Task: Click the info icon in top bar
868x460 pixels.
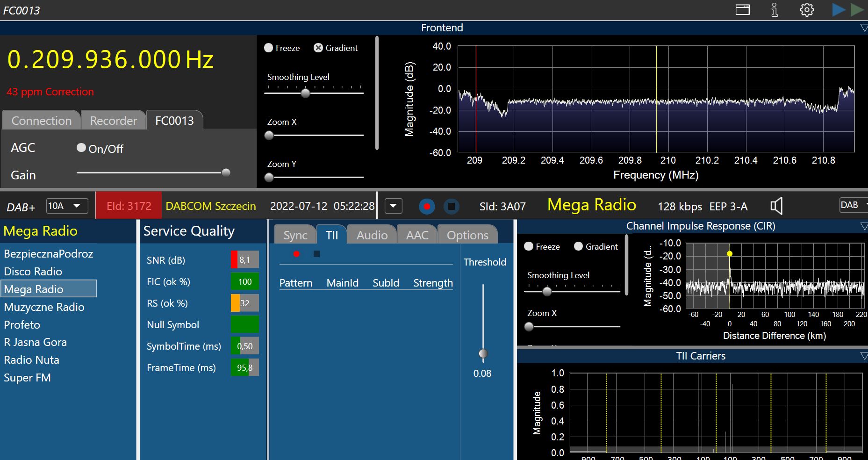Action: [x=775, y=10]
